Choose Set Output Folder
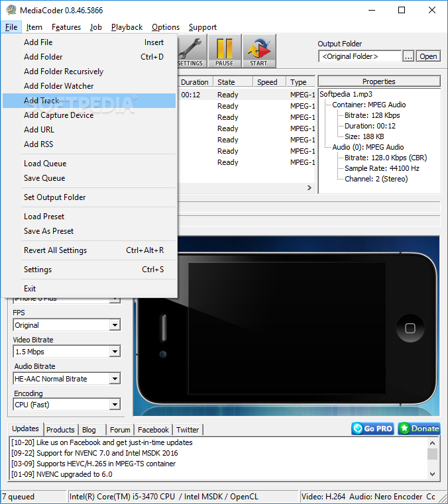448x504 pixels. pos(89,197)
